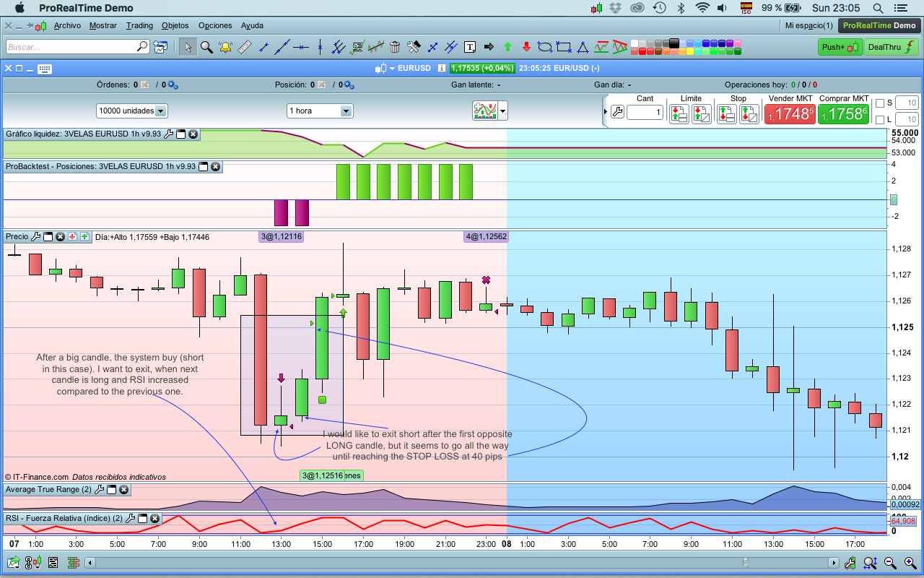
Task: Open the EURUSD instrument info icon
Action: pyautogui.click(x=441, y=69)
